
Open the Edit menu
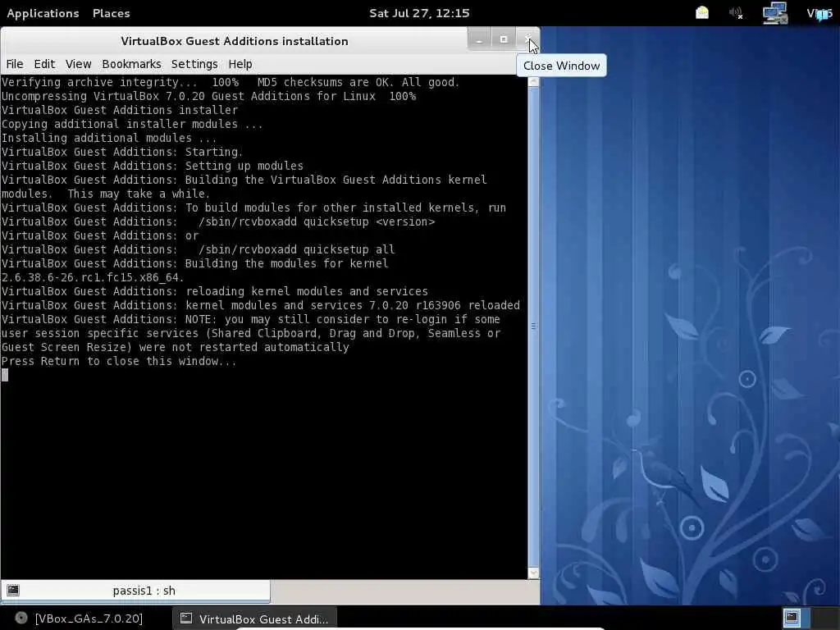click(44, 64)
